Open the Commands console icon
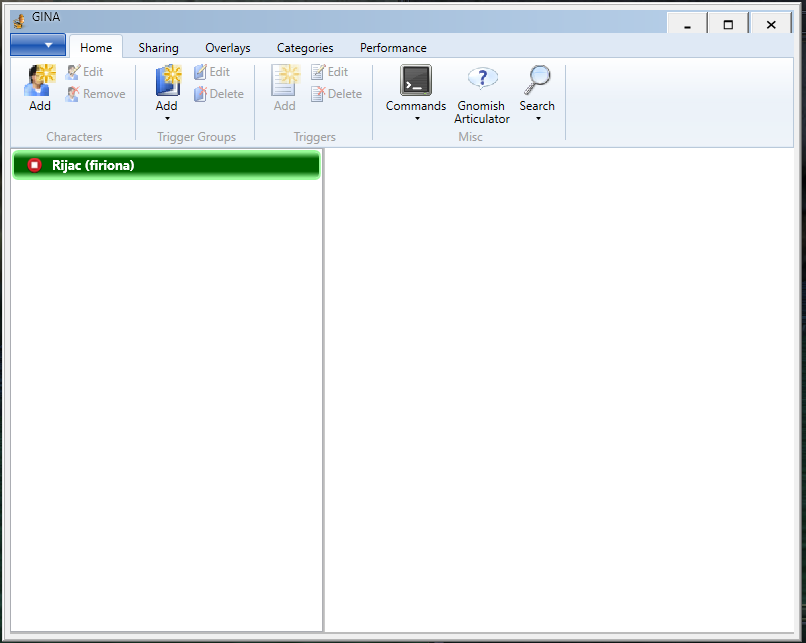Viewport: 806px width, 643px height. (x=416, y=81)
